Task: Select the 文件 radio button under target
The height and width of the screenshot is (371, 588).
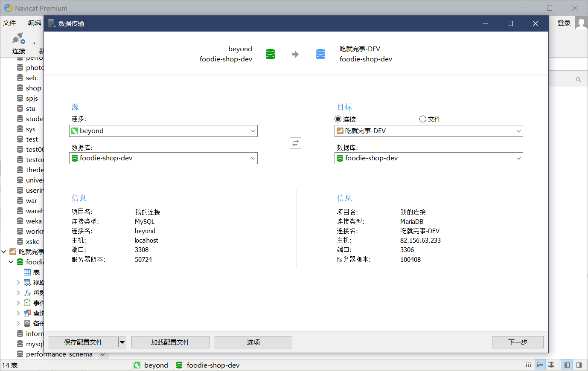Action: (x=423, y=119)
